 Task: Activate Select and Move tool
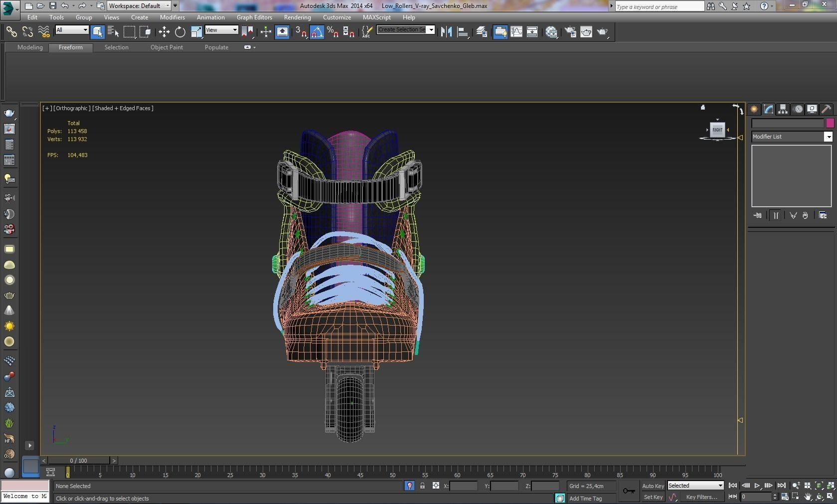pyautogui.click(x=164, y=32)
